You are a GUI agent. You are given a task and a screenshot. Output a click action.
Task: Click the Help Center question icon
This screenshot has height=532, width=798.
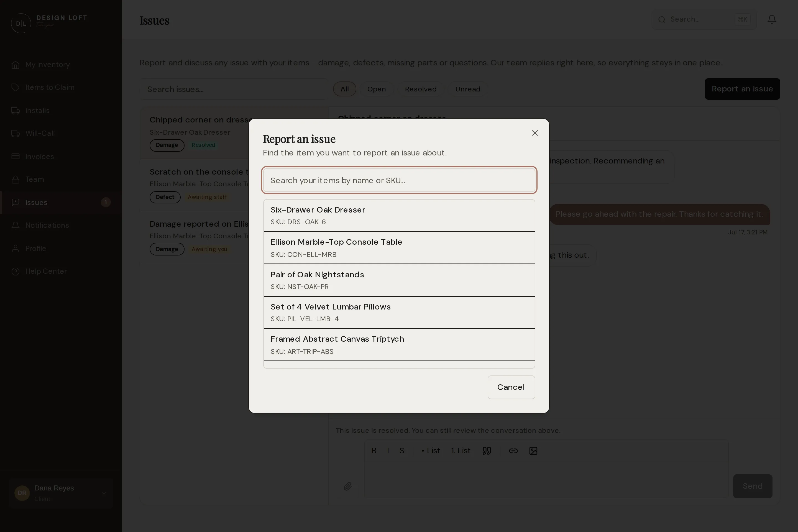point(15,271)
